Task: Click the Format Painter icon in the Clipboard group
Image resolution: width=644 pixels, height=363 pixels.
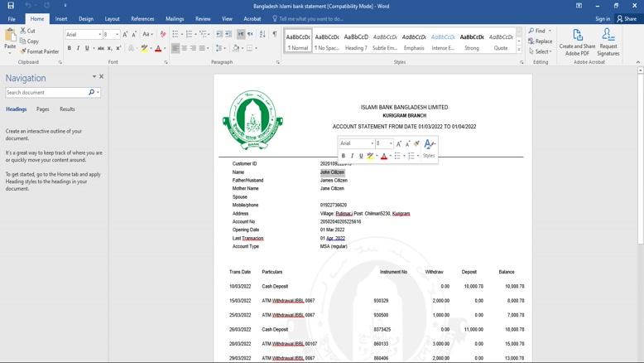Action: click(23, 51)
